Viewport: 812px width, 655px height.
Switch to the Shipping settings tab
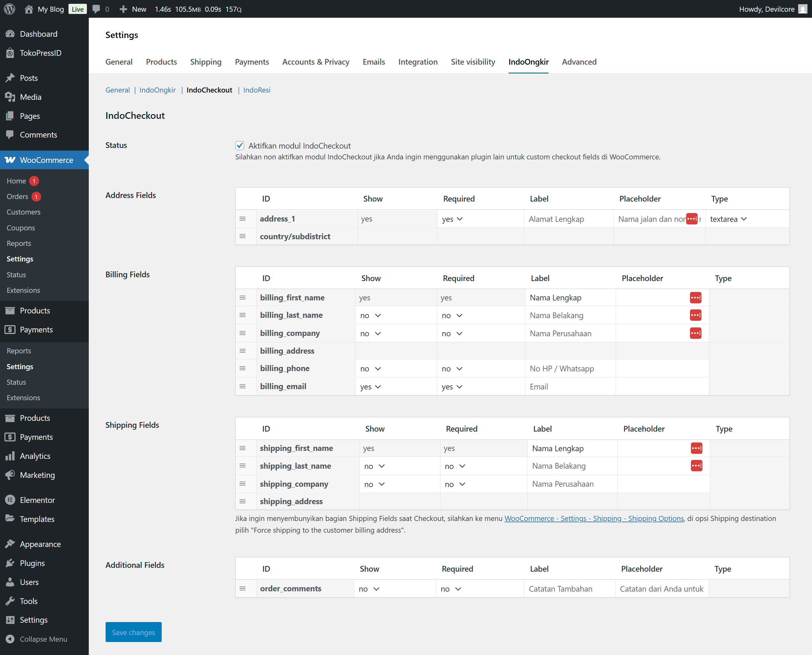(206, 62)
